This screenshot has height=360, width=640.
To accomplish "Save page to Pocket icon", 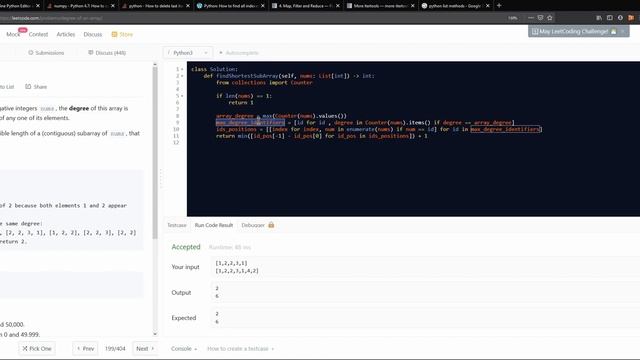I will pos(540,18).
